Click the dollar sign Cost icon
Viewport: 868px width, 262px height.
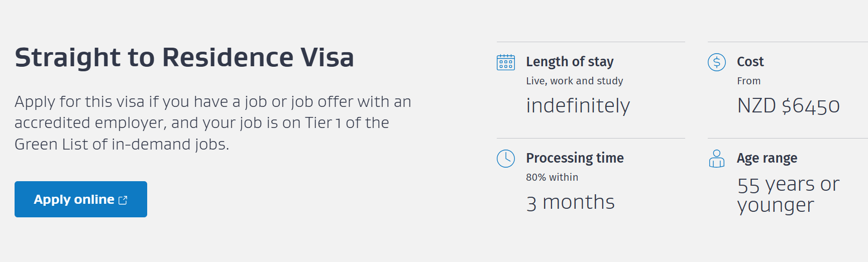[x=717, y=62]
